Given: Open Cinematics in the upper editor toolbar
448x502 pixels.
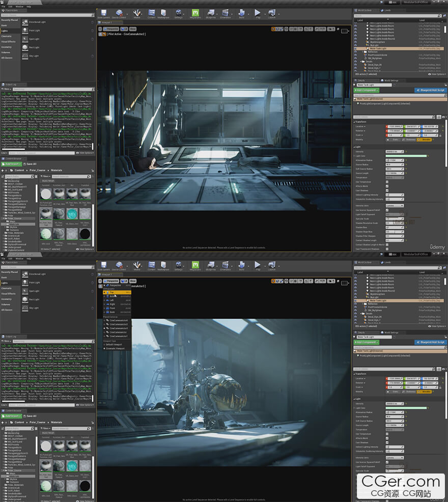Looking at the screenshot, I should pos(226,13).
